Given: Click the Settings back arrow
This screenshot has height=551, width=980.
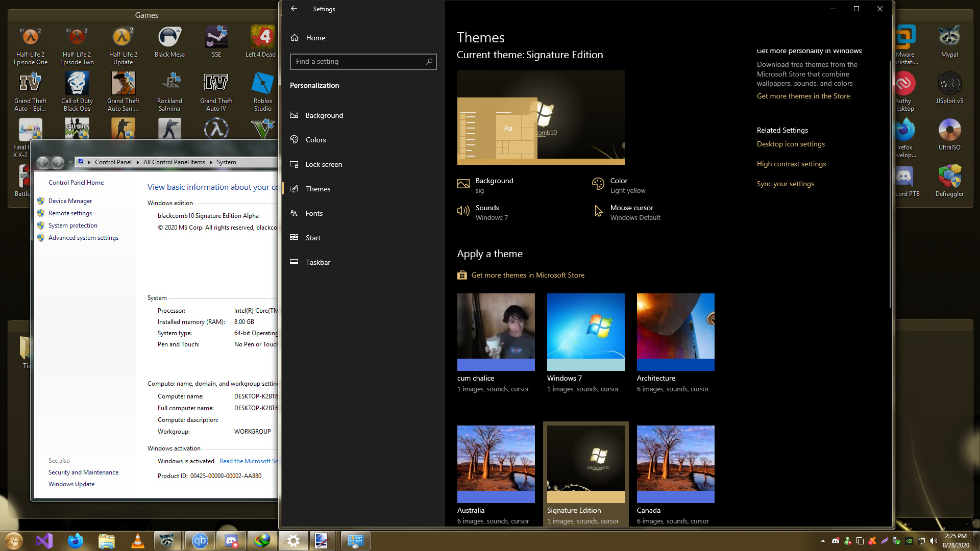Looking at the screenshot, I should pos(293,9).
